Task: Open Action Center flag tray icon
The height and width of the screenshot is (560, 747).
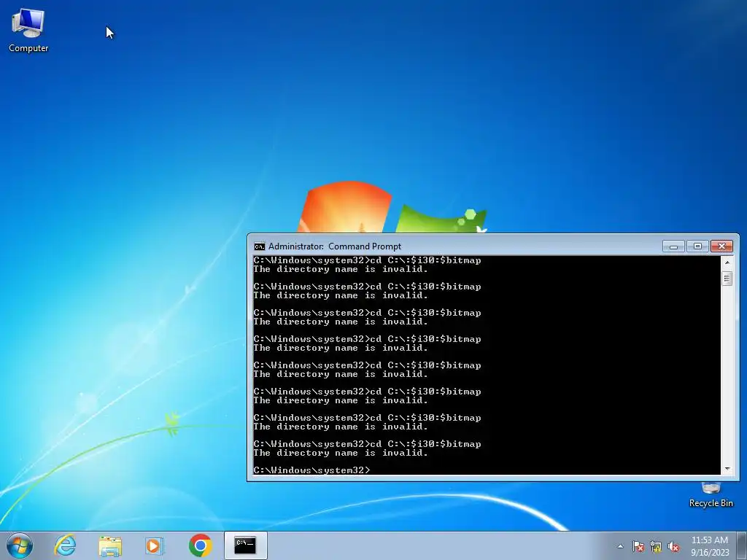Action: [638, 546]
